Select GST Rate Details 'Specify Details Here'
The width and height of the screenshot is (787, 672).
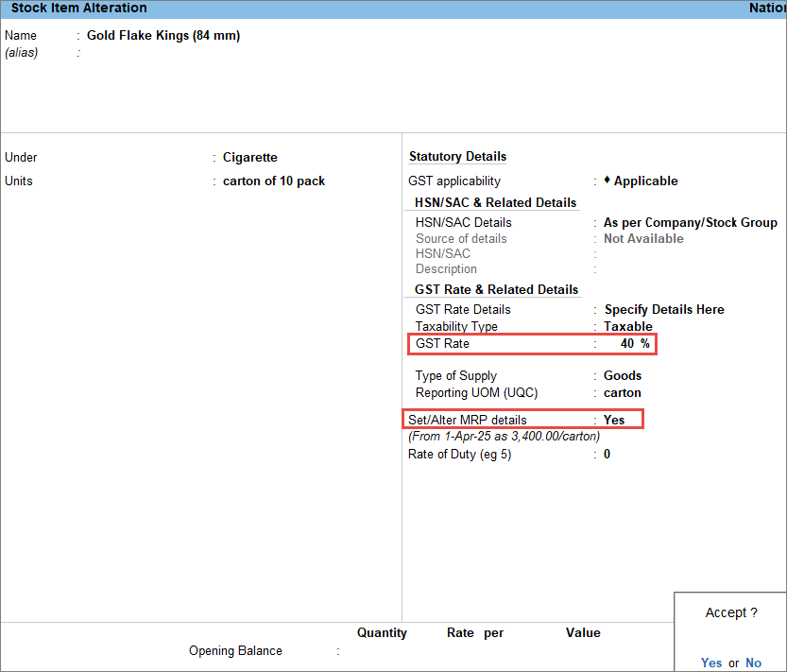click(664, 310)
